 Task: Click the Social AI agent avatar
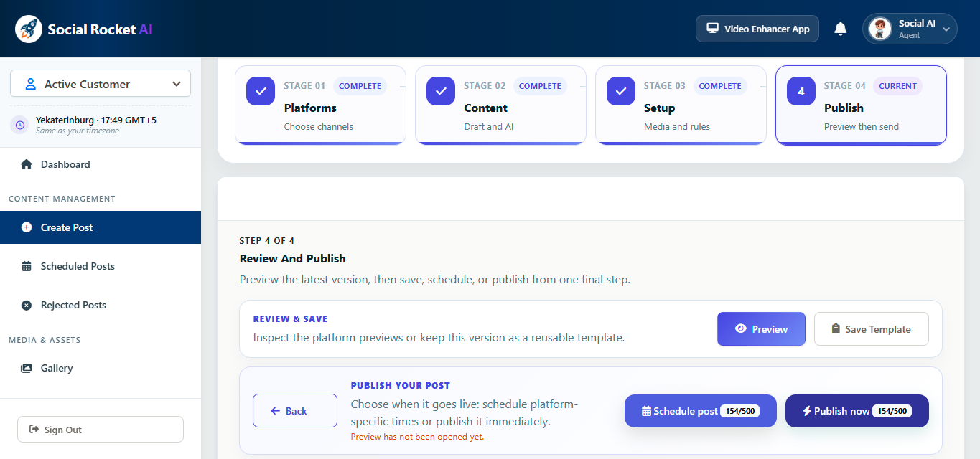pyautogui.click(x=880, y=29)
